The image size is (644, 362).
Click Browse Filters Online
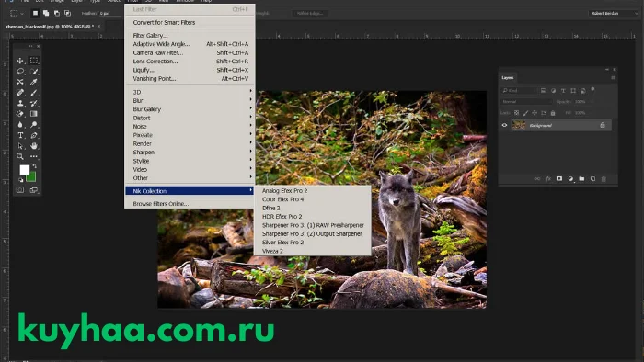tap(190, 204)
